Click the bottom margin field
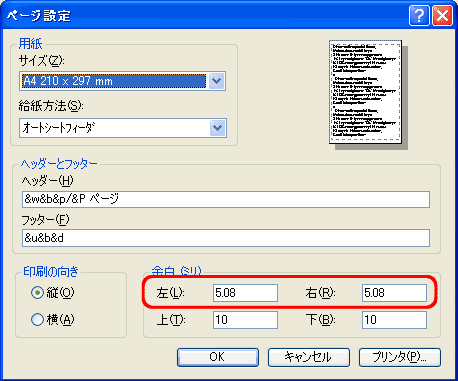This screenshot has width=458, height=381. [394, 320]
